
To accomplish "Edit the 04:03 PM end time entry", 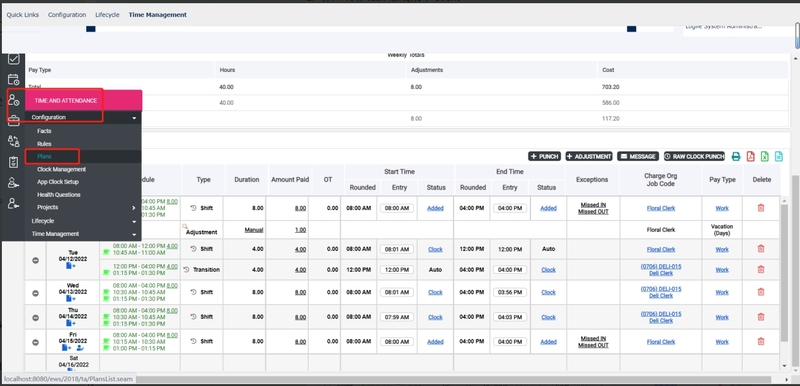I will point(510,317).
